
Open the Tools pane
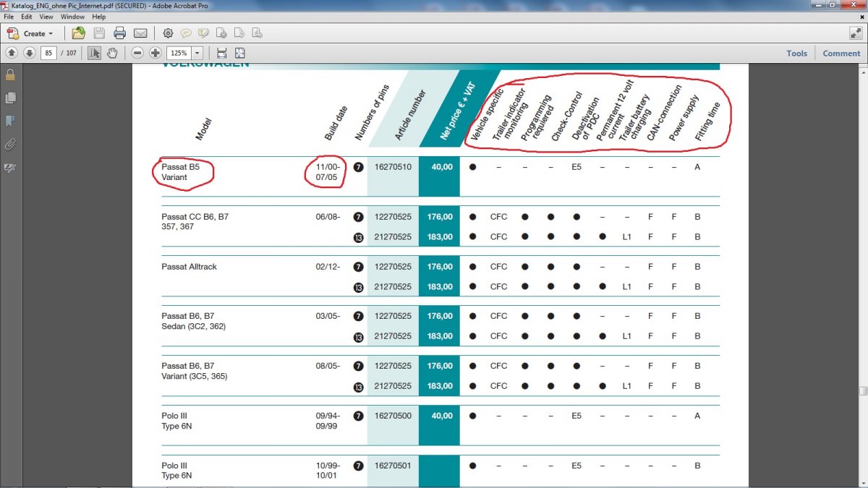(796, 53)
